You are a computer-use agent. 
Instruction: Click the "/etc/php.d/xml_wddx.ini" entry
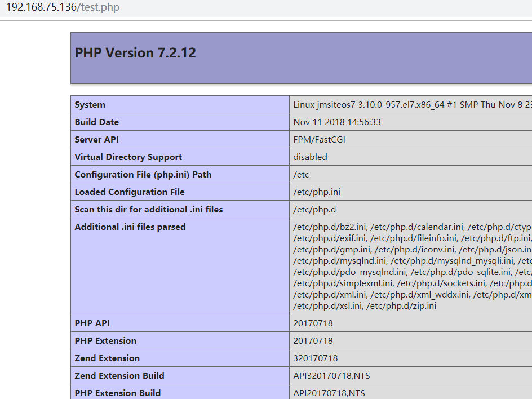[x=419, y=294]
